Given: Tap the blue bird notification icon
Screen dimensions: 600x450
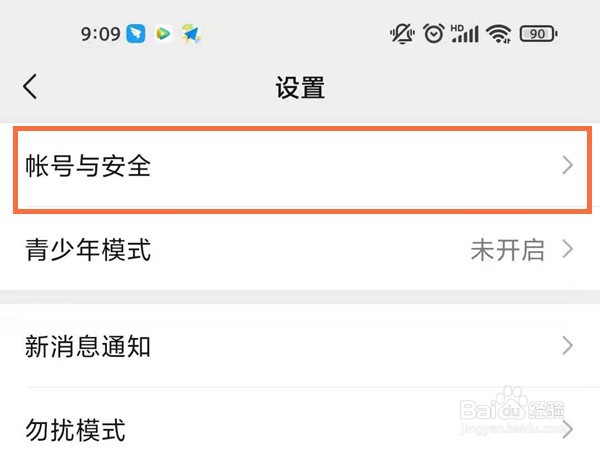Looking at the screenshot, I should point(138,34).
